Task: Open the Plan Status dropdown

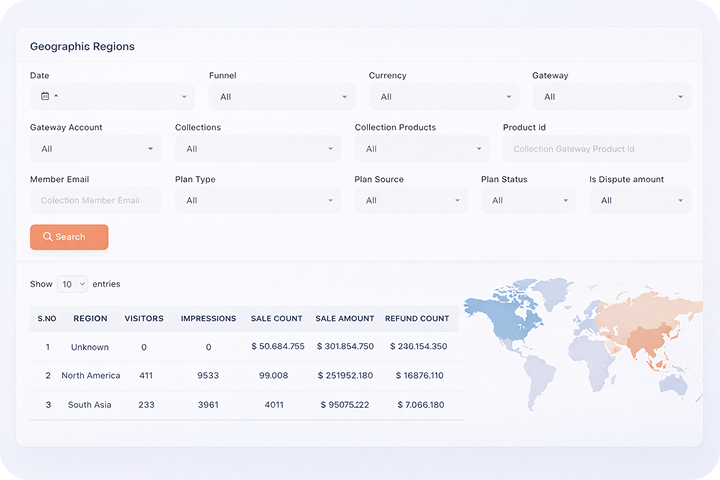Action: click(528, 200)
